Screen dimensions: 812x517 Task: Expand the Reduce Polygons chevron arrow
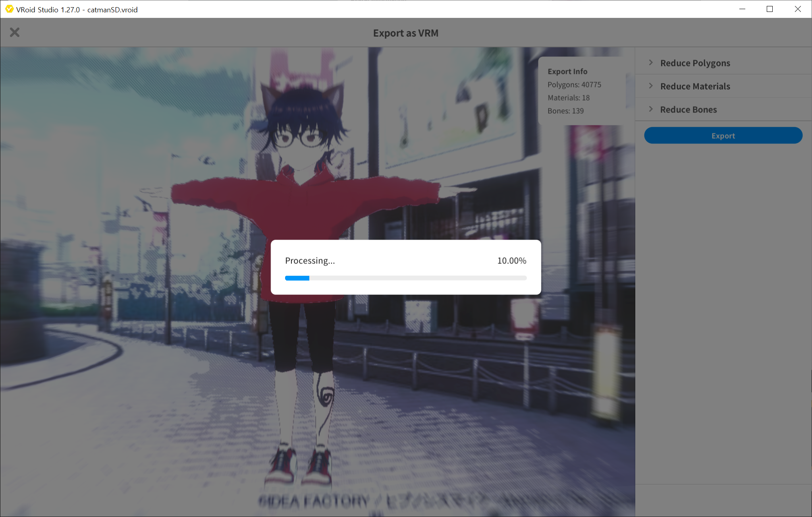click(651, 62)
